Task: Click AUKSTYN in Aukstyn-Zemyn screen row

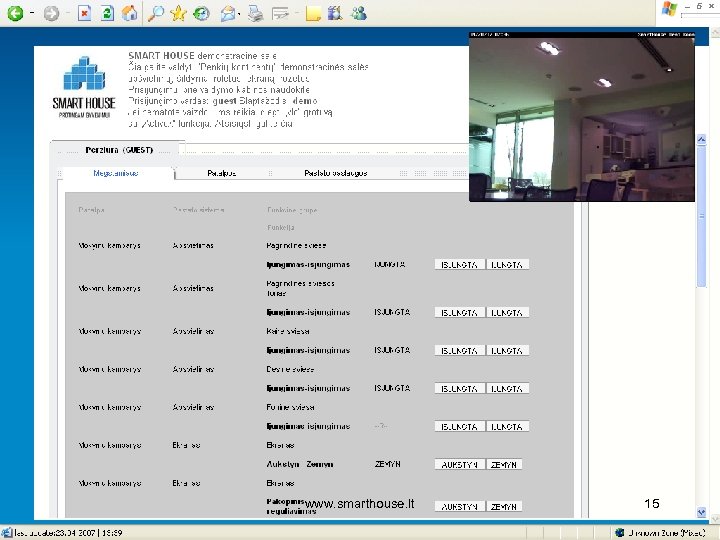Action: (x=459, y=465)
